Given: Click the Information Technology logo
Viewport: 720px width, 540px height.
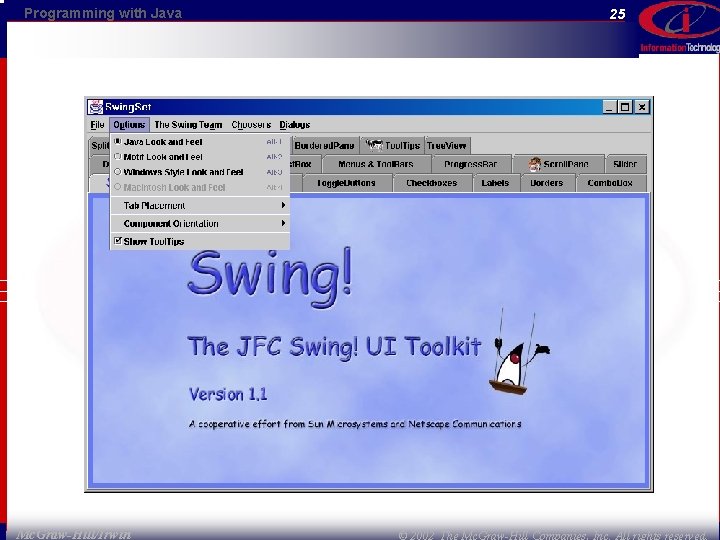Looking at the screenshot, I should pyautogui.click(x=680, y=28).
